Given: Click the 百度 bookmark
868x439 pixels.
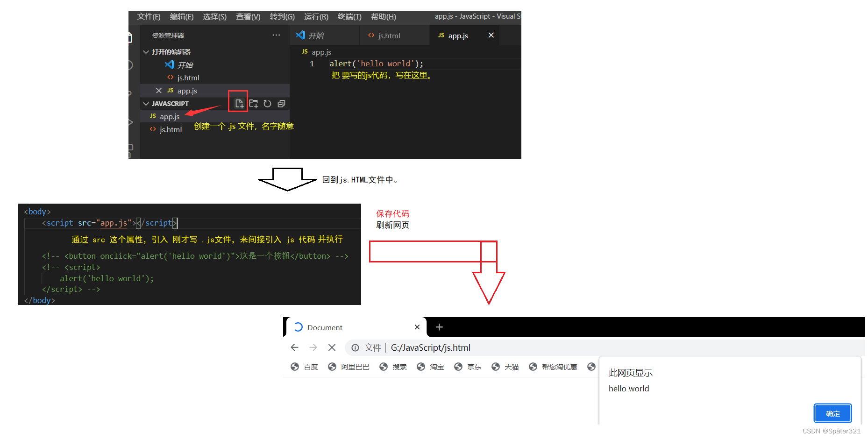Looking at the screenshot, I should (x=304, y=367).
